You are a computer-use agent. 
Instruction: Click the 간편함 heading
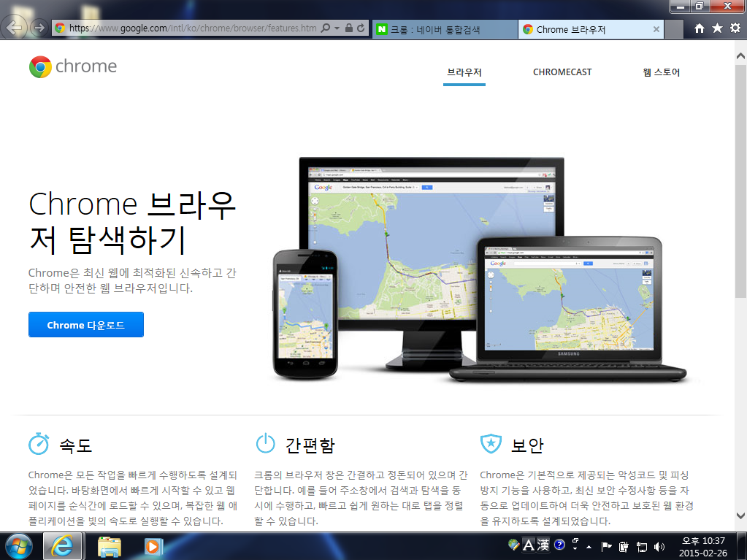tap(310, 445)
